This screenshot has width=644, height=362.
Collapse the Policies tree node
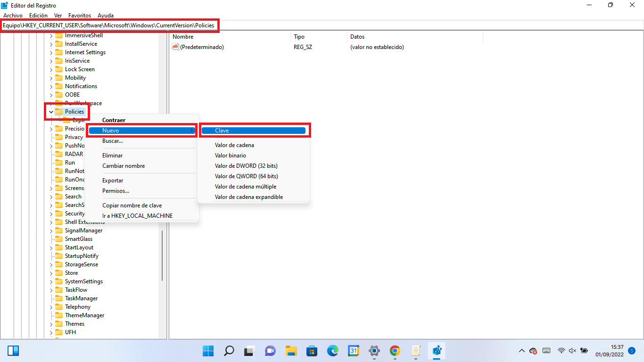pyautogui.click(x=51, y=112)
